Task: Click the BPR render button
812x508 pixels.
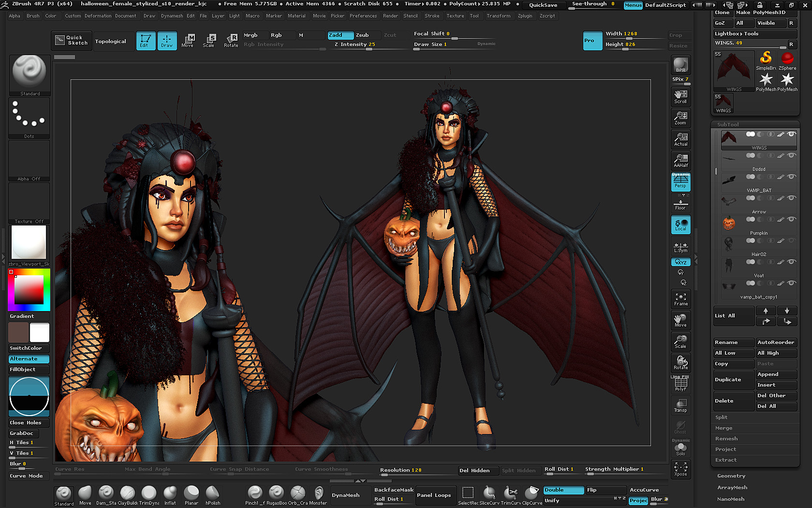Action: pyautogui.click(x=680, y=65)
